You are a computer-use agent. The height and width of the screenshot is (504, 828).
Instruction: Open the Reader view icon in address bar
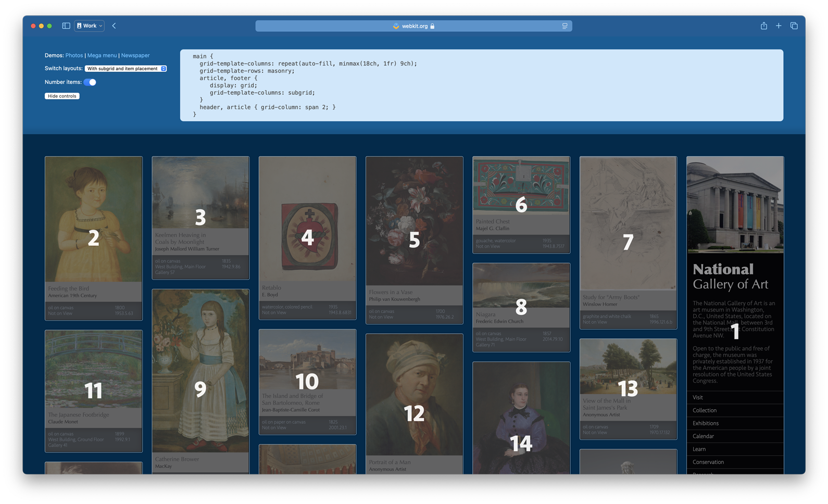(x=564, y=26)
